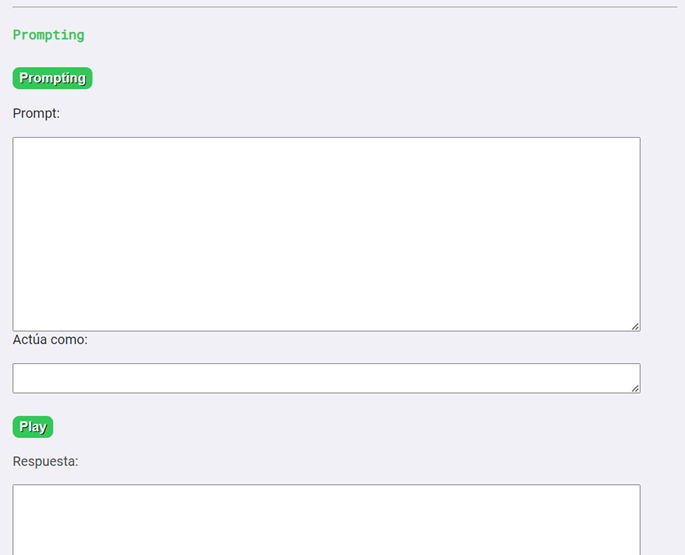Screen dimensions: 685x555
Task: Click the Prompt box's corner resize icon
Action: click(635, 326)
